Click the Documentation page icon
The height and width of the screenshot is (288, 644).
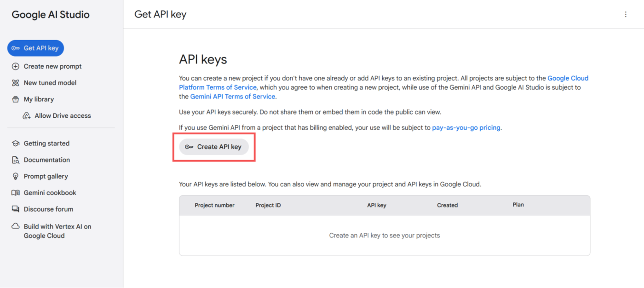(x=16, y=160)
